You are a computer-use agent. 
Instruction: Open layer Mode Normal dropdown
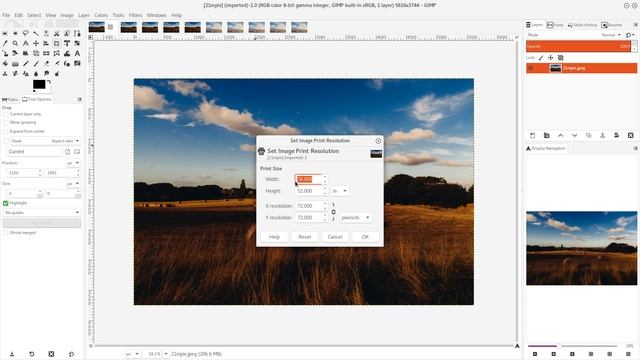611,35
